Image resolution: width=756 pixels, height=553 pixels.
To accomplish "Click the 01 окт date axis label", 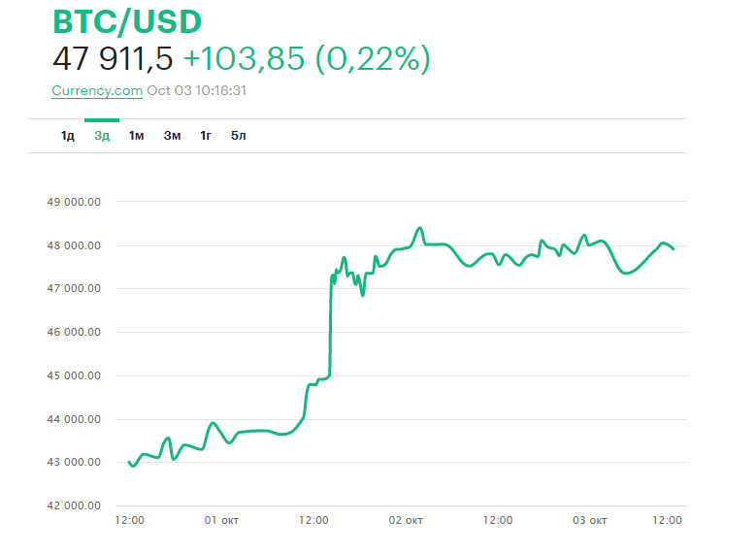I will click(x=221, y=521).
